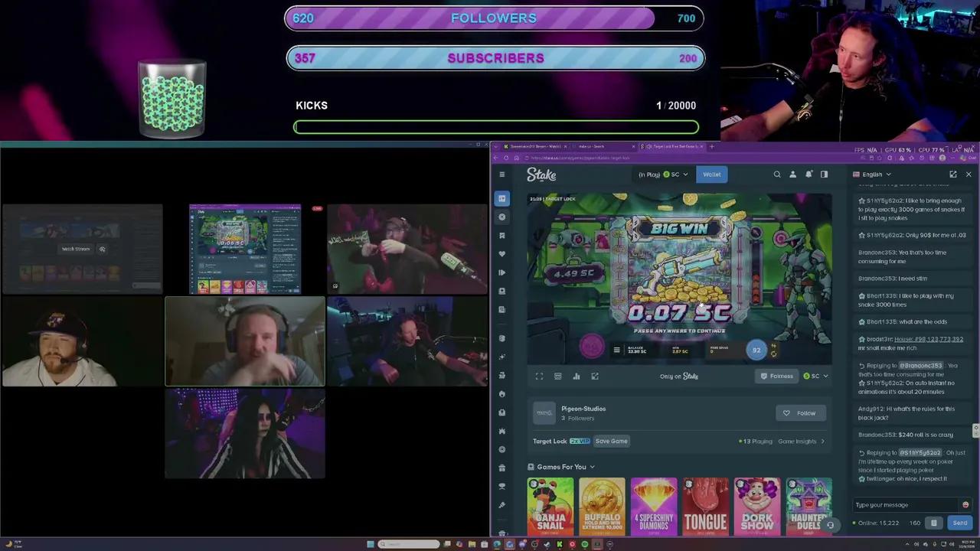
Task: Open the Stake search magnifier
Action: click(777, 174)
